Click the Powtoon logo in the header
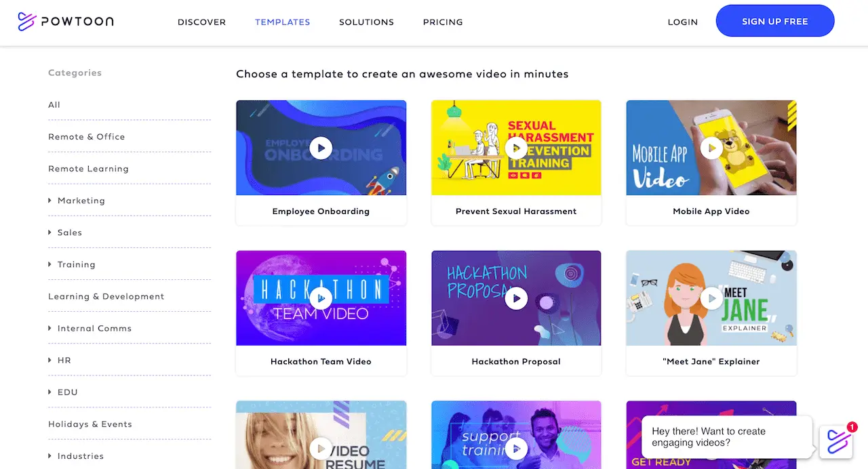 (x=66, y=22)
